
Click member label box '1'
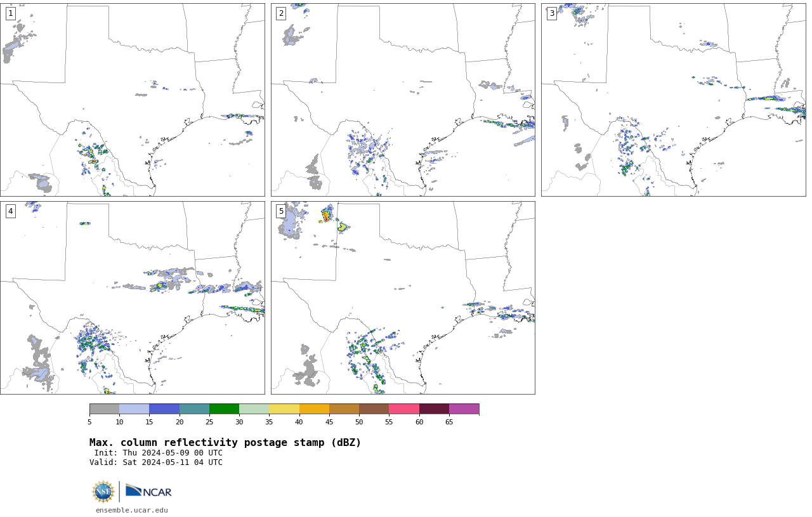point(10,13)
